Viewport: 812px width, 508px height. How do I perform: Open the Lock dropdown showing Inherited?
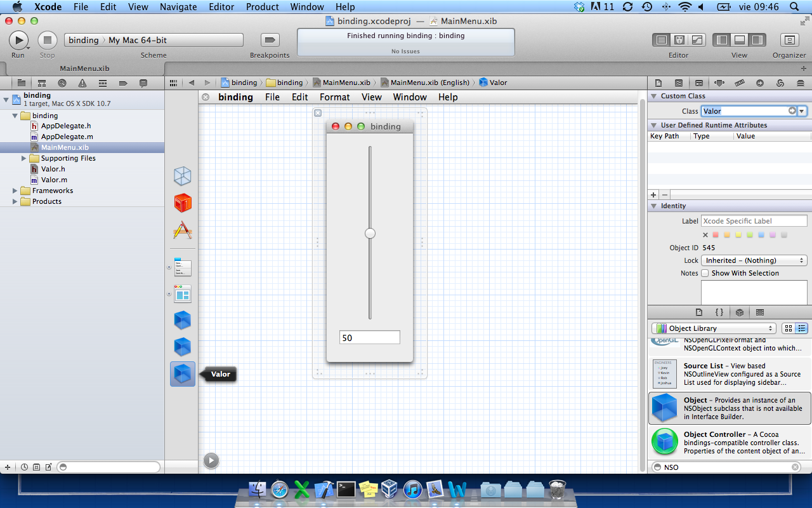click(754, 260)
